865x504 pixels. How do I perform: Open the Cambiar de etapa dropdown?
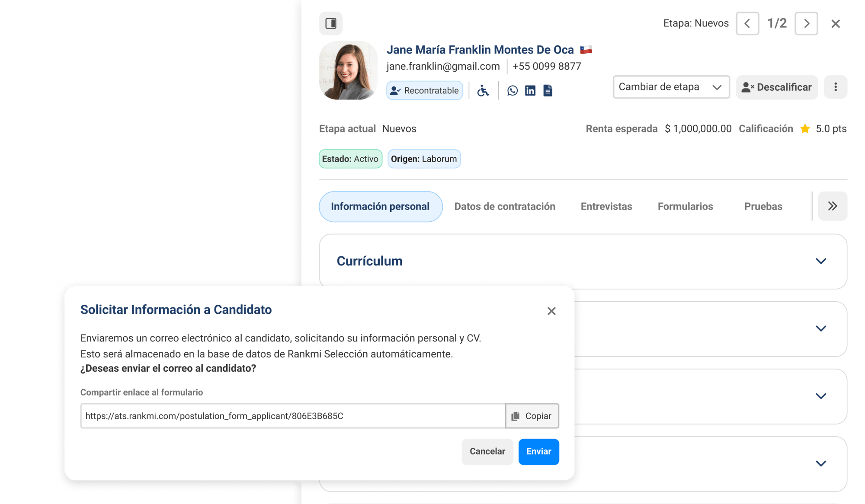tap(671, 87)
